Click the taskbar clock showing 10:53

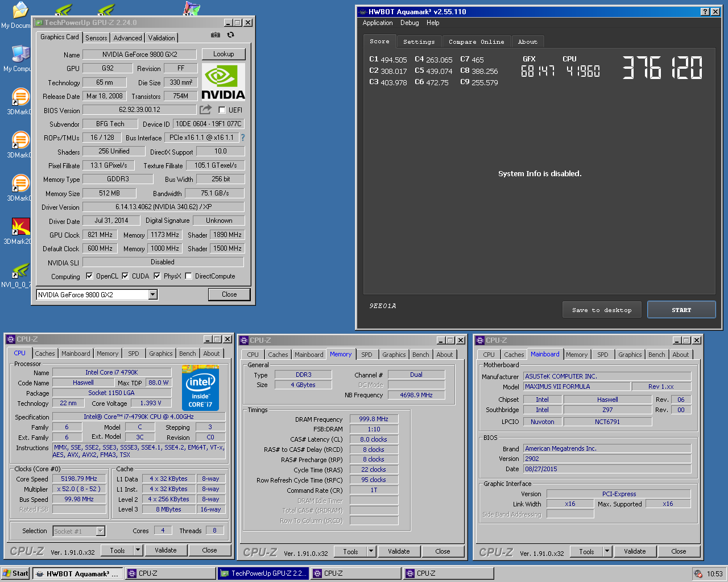point(714,574)
